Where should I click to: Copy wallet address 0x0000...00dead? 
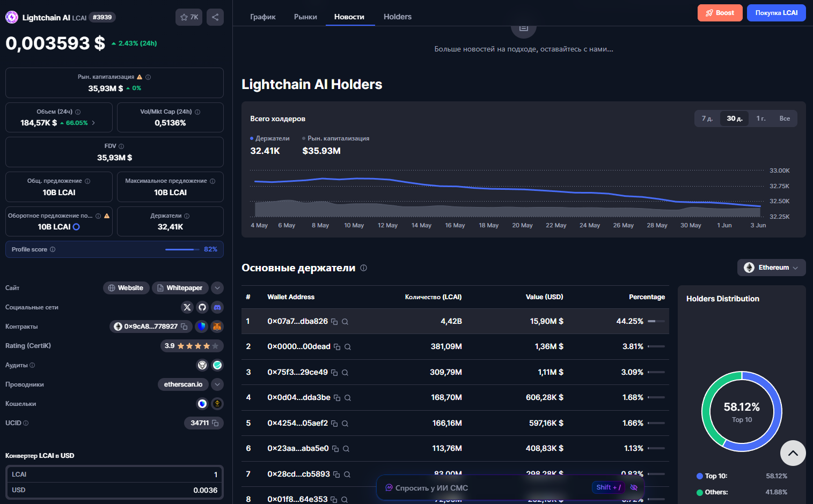[x=337, y=347]
